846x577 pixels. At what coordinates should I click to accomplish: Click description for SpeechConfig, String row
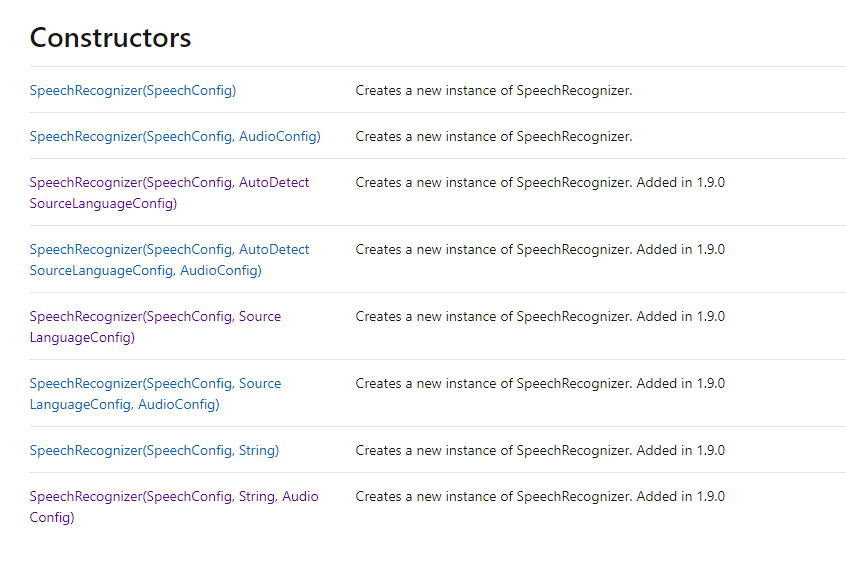tap(540, 450)
